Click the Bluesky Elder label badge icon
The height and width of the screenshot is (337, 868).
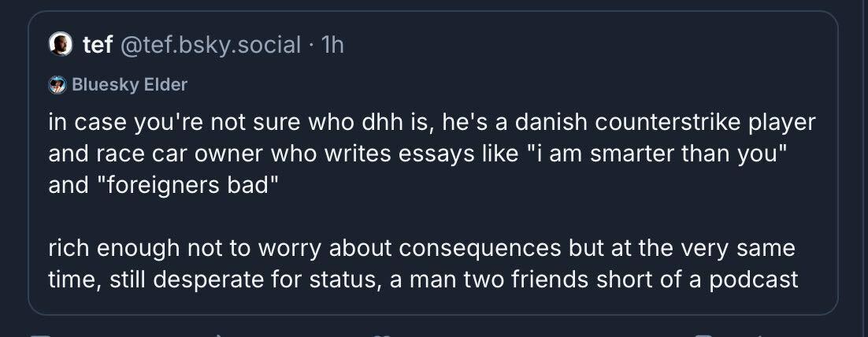click(57, 84)
